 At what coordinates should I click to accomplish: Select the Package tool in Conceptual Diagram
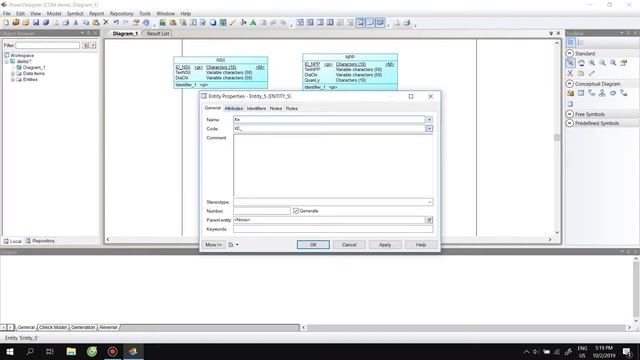pyautogui.click(x=570, y=93)
